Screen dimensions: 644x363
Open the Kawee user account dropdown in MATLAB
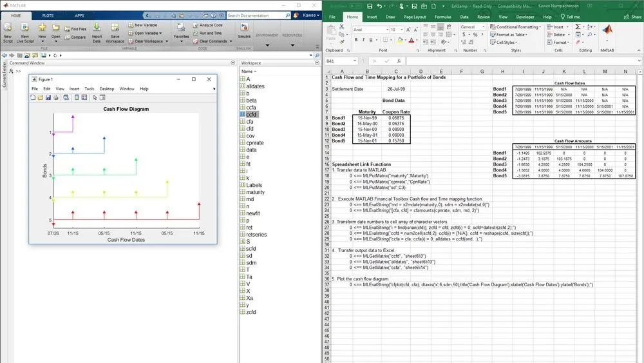[311, 15]
